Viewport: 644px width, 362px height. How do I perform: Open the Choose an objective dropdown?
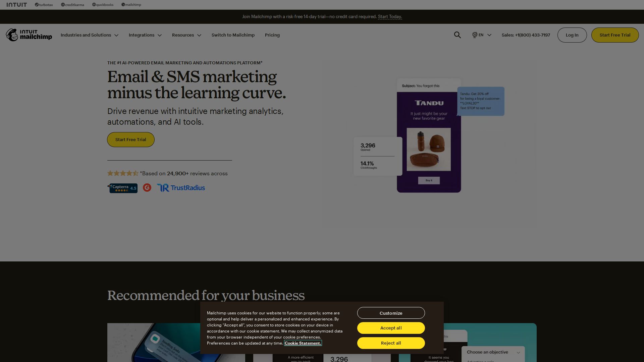pyautogui.click(x=493, y=352)
